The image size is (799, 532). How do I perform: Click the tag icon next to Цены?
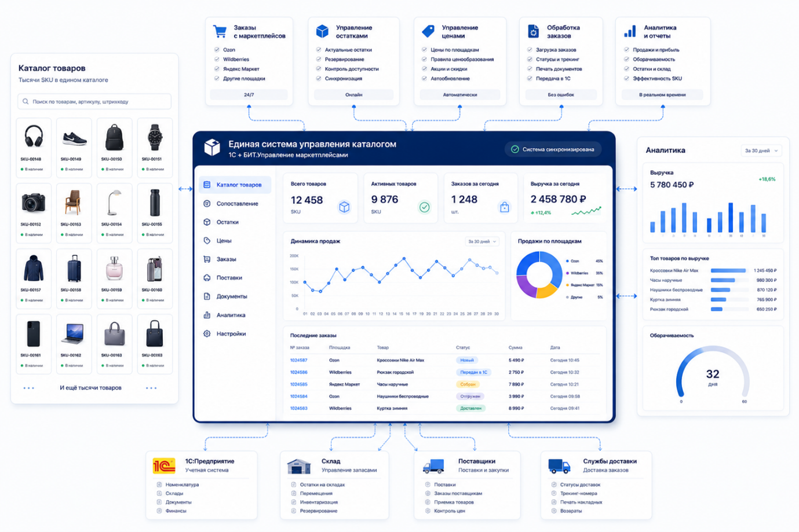click(207, 240)
